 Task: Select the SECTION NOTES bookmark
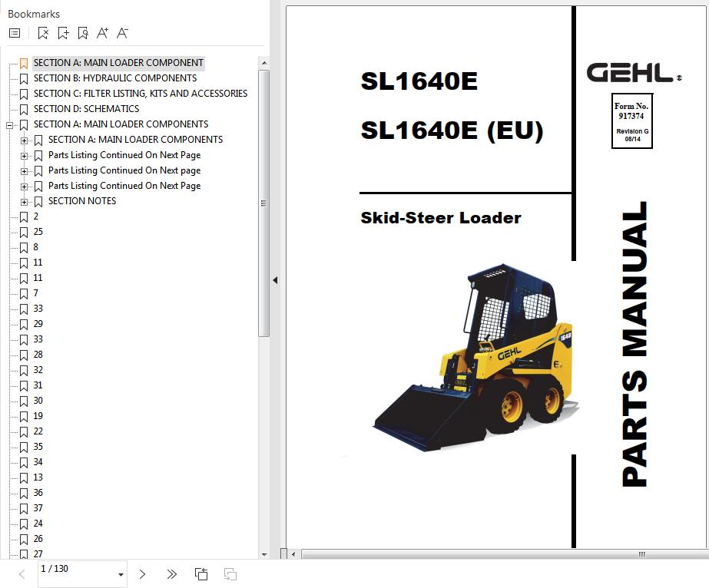tap(82, 201)
